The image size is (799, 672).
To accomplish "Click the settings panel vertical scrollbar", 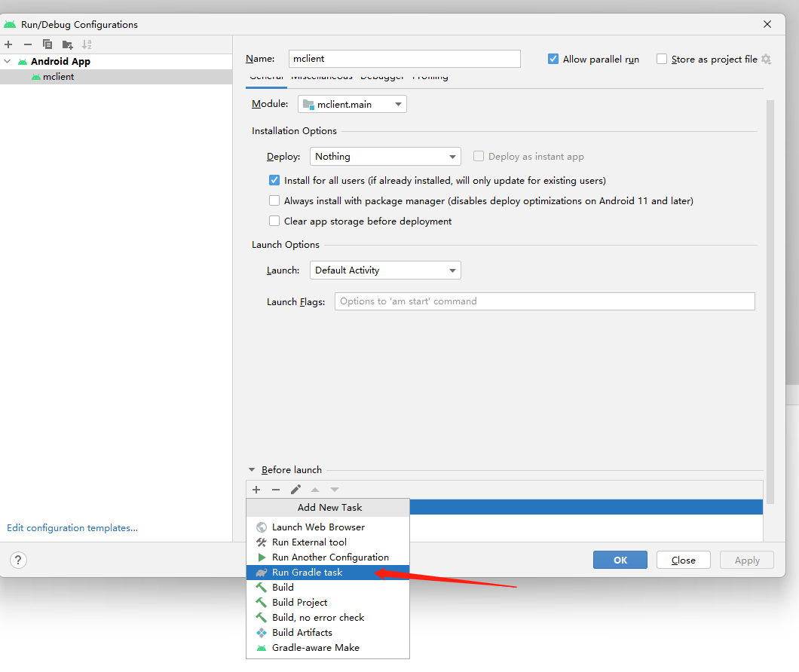I will pyautogui.click(x=770, y=301).
